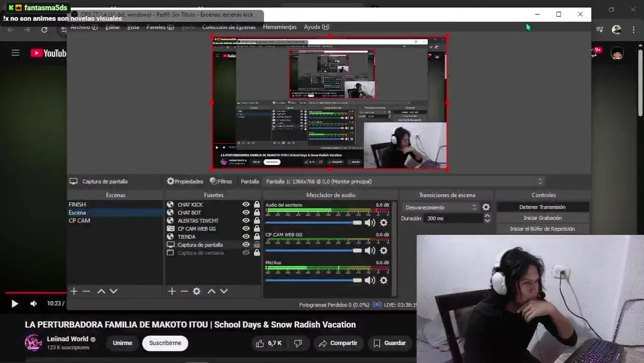
Task: Open the Vista menu
Action: coord(133,27)
